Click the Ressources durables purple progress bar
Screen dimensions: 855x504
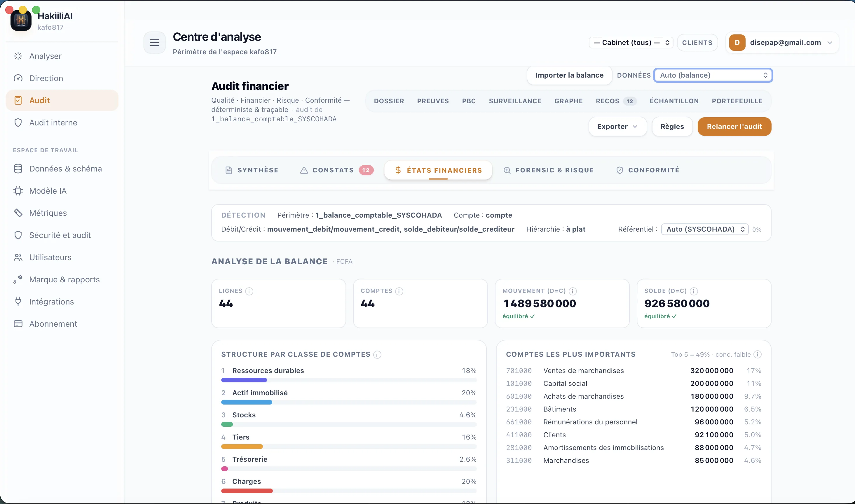tap(244, 380)
